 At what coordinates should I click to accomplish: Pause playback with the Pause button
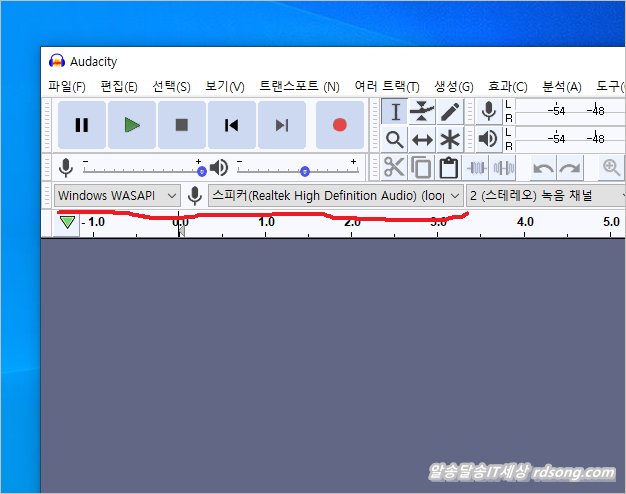coord(82,125)
